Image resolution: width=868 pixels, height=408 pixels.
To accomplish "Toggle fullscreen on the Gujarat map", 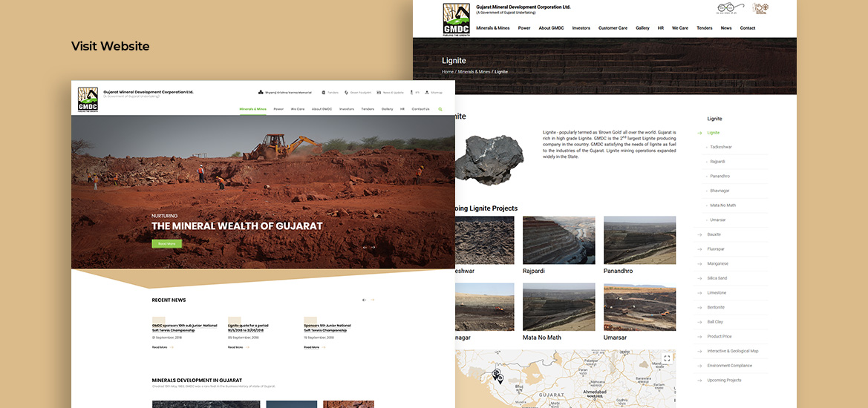I will pyautogui.click(x=667, y=358).
